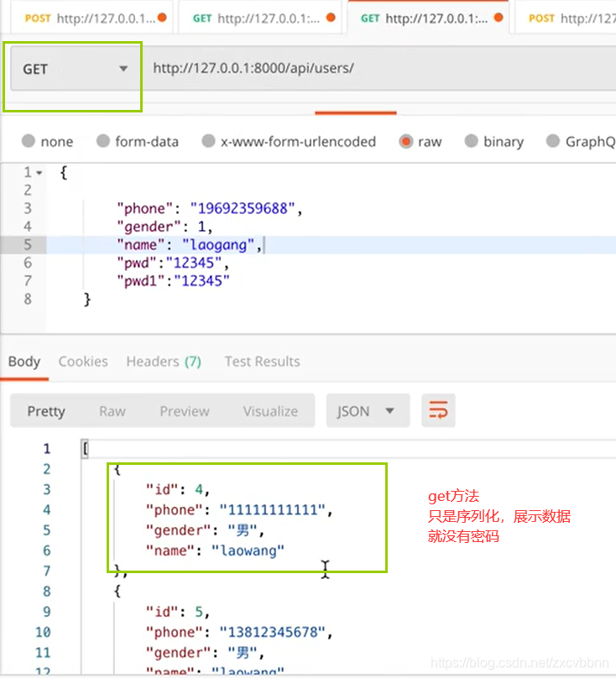Image resolution: width=616 pixels, height=678 pixels.
Task: Select the raw body radio option
Action: pyautogui.click(x=405, y=142)
